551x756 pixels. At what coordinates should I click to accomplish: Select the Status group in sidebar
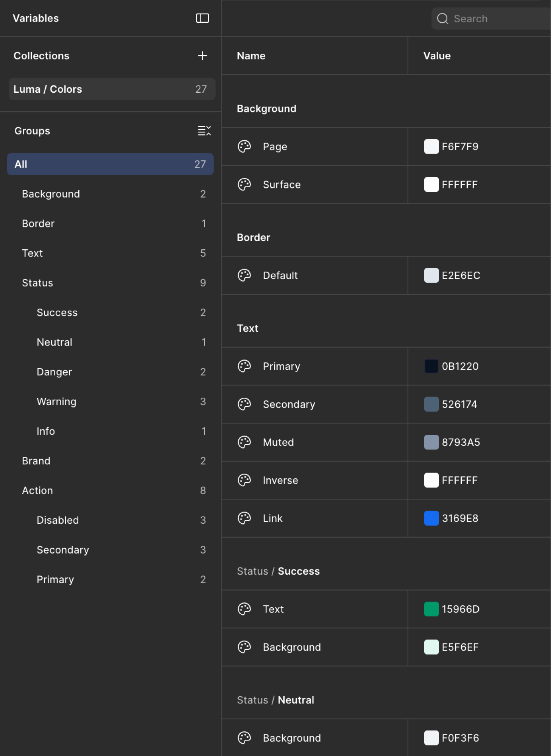coord(110,283)
